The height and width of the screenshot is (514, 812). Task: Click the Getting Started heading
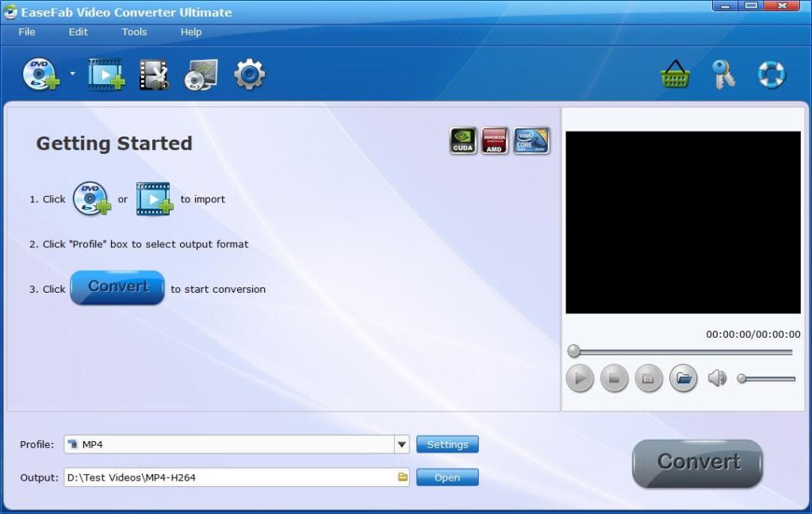click(x=114, y=143)
